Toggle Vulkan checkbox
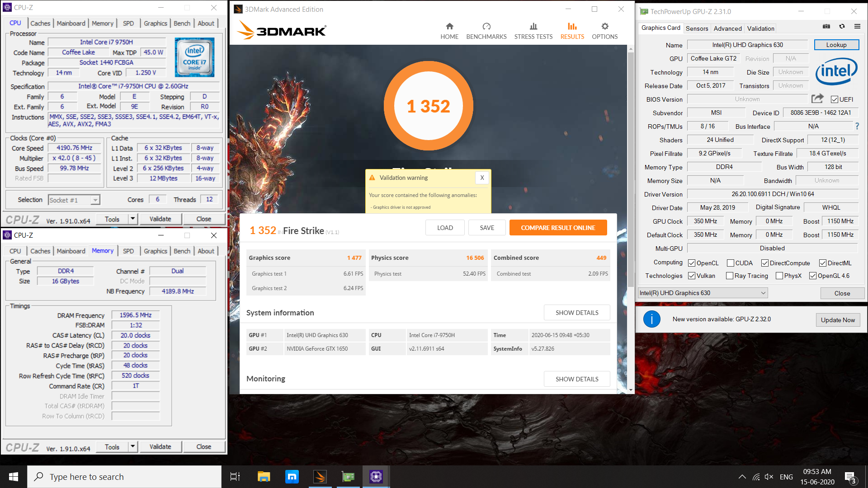868x488 pixels. (692, 276)
